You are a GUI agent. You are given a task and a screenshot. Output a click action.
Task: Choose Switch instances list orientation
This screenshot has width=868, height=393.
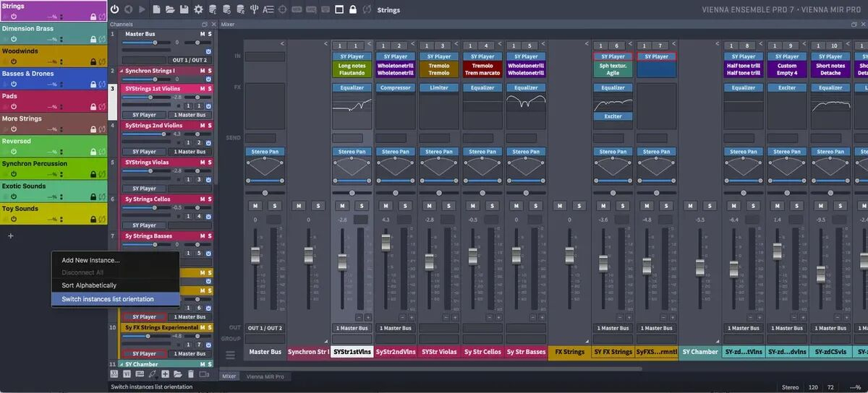pyautogui.click(x=108, y=299)
